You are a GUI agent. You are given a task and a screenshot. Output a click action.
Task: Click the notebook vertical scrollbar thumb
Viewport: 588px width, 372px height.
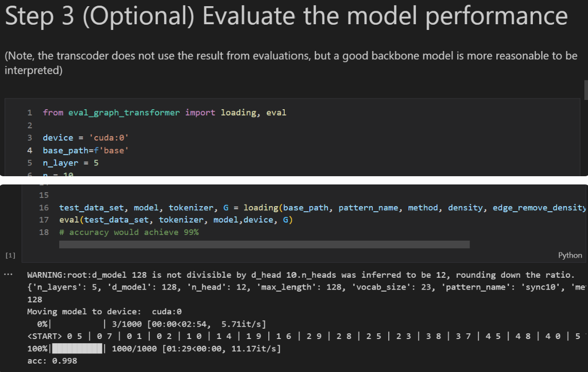click(586, 89)
